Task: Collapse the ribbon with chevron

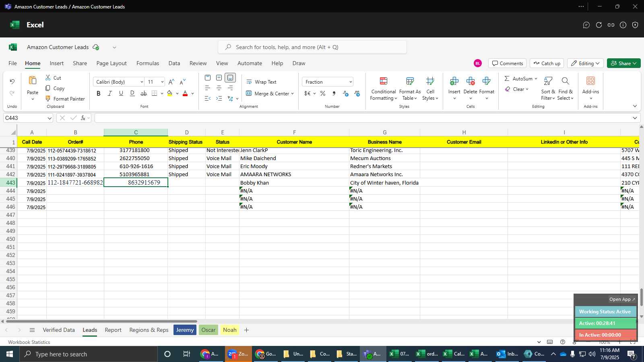Action: pyautogui.click(x=635, y=106)
